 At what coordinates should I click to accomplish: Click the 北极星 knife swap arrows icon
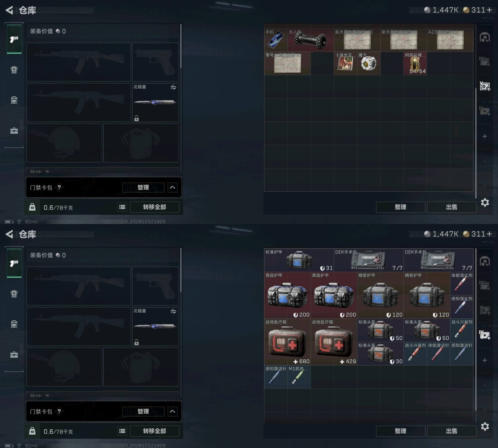(x=173, y=87)
